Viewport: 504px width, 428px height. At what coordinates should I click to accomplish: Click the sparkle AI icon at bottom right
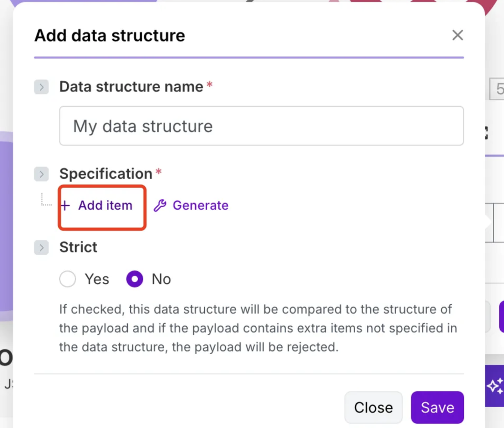495,386
